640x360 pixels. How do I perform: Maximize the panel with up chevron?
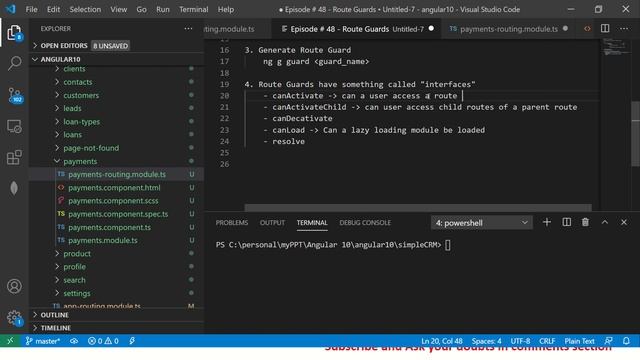tap(605, 222)
